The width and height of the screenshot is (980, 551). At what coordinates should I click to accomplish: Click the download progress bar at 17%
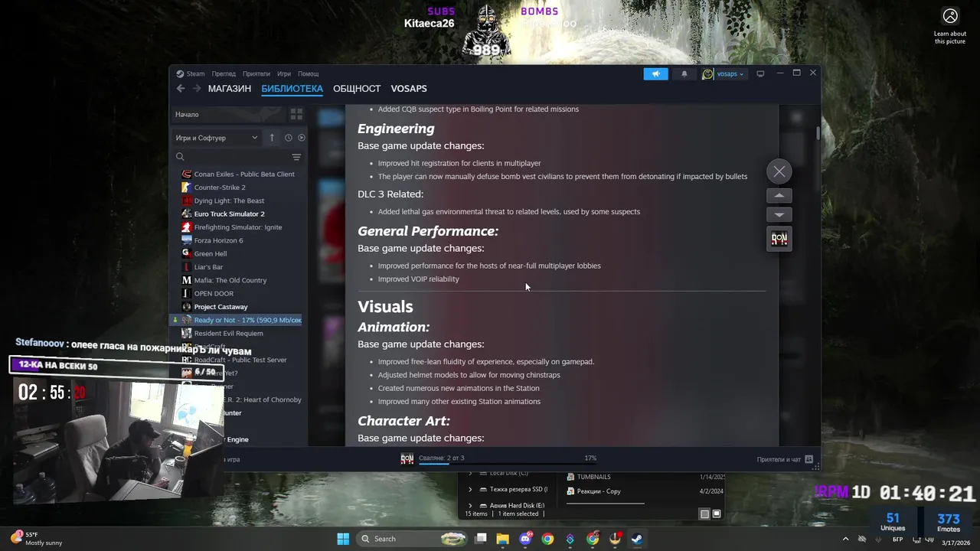pyautogui.click(x=507, y=463)
